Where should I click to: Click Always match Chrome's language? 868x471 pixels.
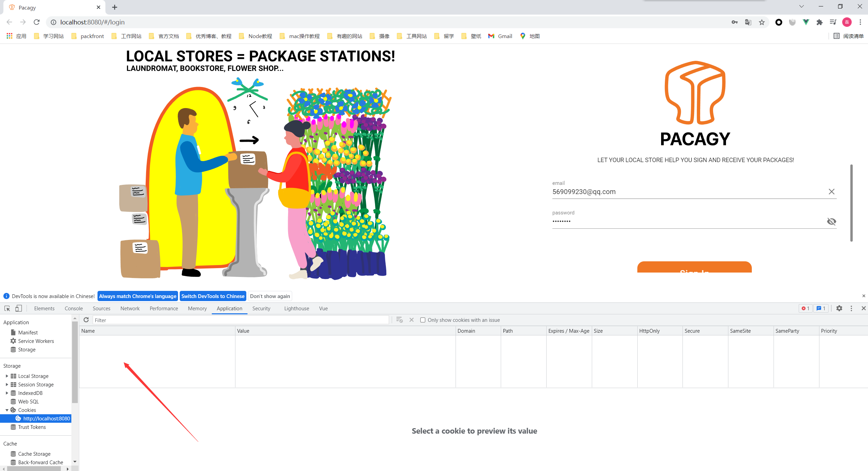(x=138, y=296)
